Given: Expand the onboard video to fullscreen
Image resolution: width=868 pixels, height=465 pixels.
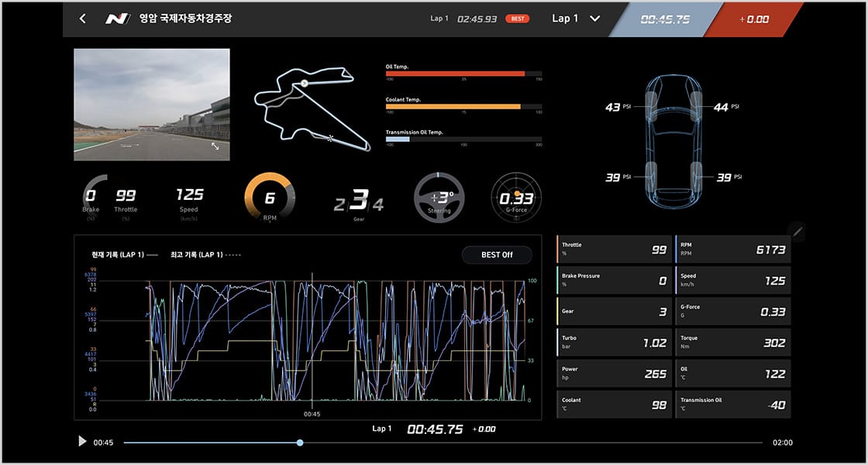Looking at the screenshot, I should pyautogui.click(x=215, y=146).
